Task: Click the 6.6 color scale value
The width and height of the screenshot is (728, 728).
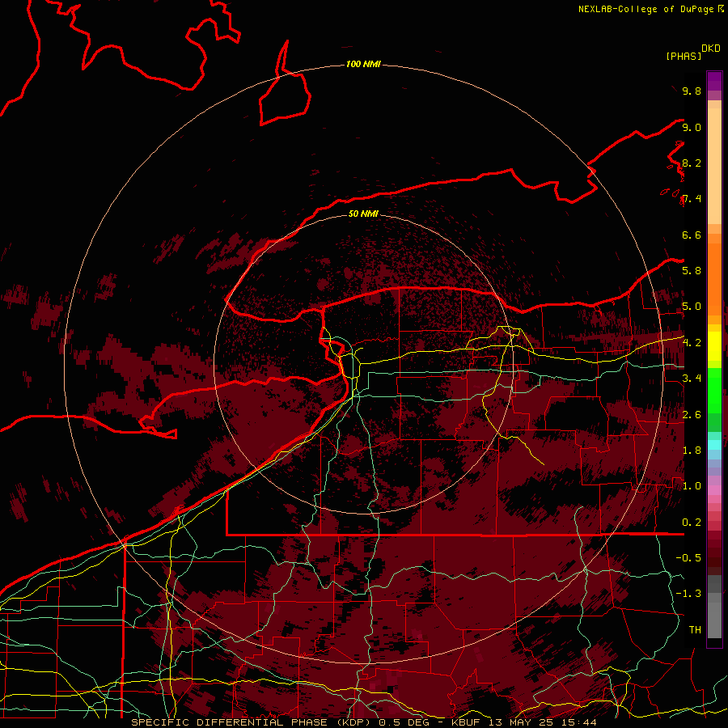Action: click(692, 235)
